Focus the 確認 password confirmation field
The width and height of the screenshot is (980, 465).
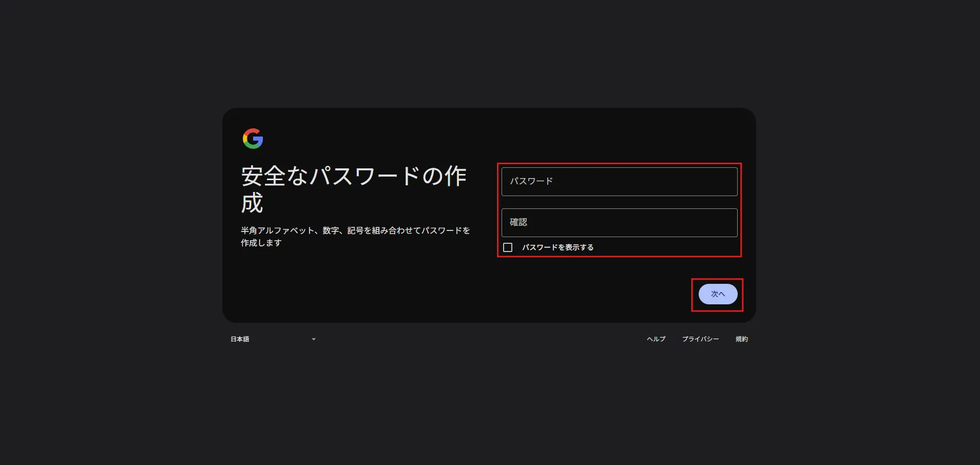tap(619, 223)
